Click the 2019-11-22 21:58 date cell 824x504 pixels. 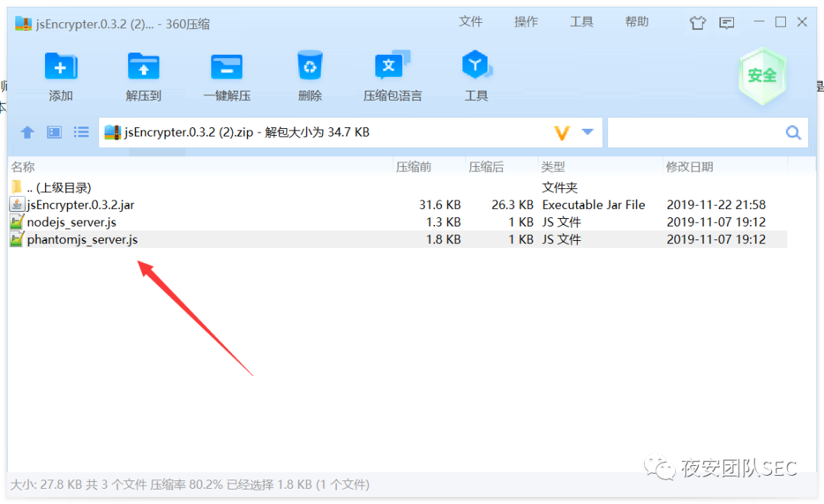pos(716,205)
